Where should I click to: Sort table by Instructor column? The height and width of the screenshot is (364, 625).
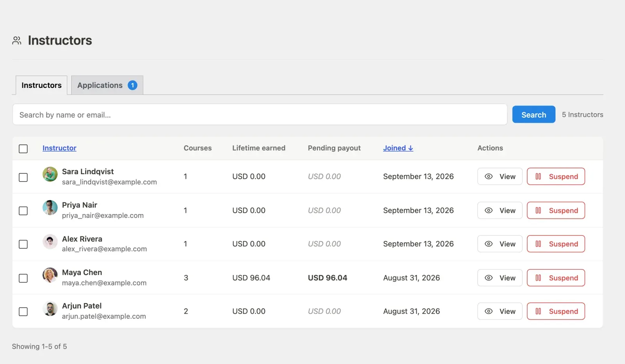pos(59,148)
